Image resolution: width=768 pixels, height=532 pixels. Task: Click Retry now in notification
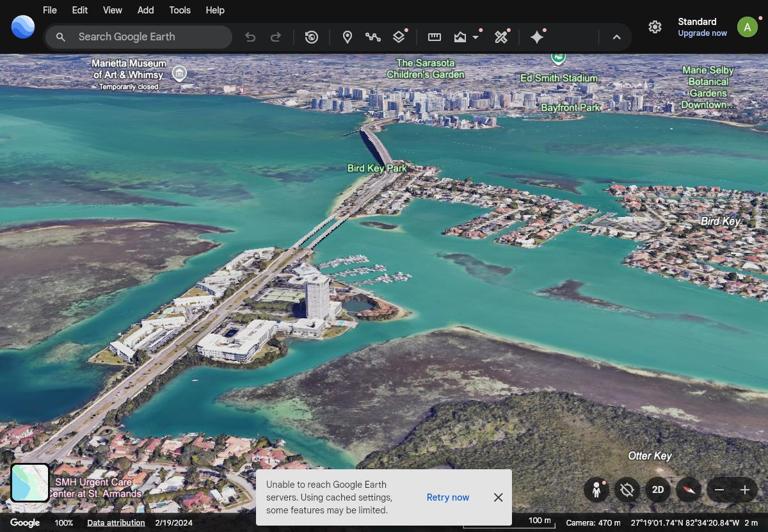[x=448, y=497]
